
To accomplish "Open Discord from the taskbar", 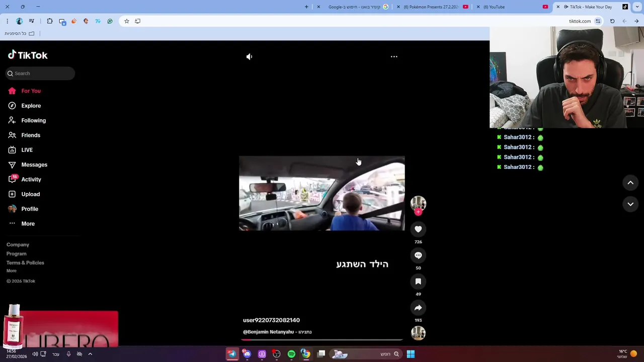I will [247, 354].
